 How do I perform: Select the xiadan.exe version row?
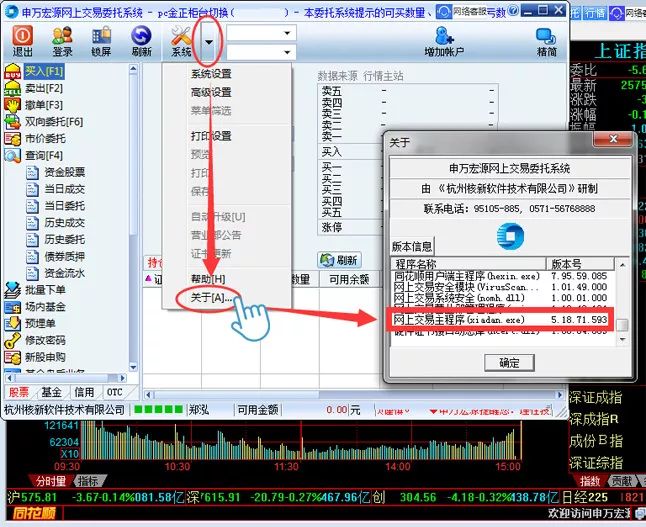coord(500,319)
